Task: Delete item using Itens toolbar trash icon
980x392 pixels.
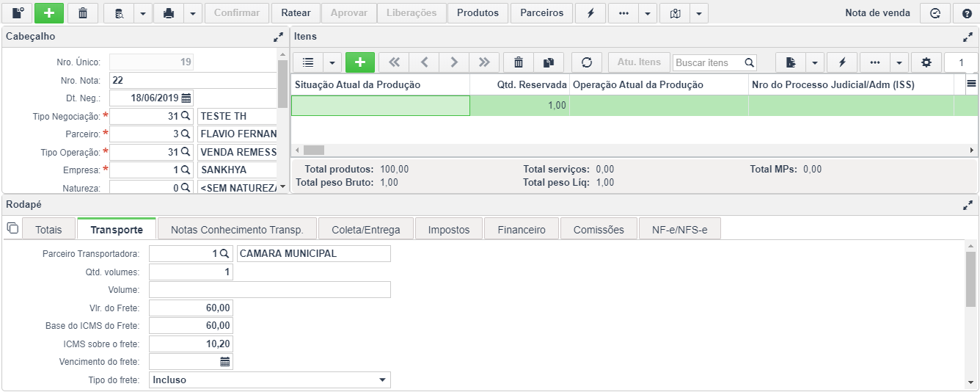Action: (x=519, y=62)
